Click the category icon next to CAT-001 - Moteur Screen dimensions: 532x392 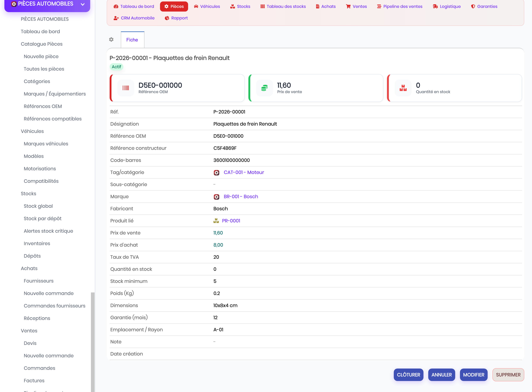coord(216,173)
